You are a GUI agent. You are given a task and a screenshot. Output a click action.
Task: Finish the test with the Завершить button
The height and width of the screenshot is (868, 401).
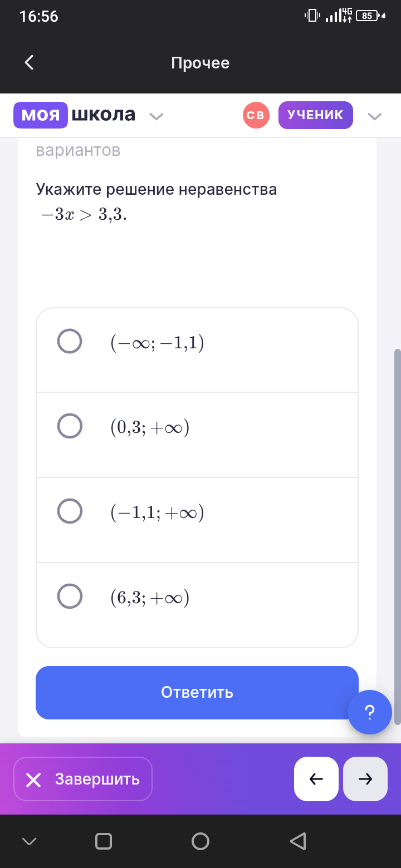(83, 779)
